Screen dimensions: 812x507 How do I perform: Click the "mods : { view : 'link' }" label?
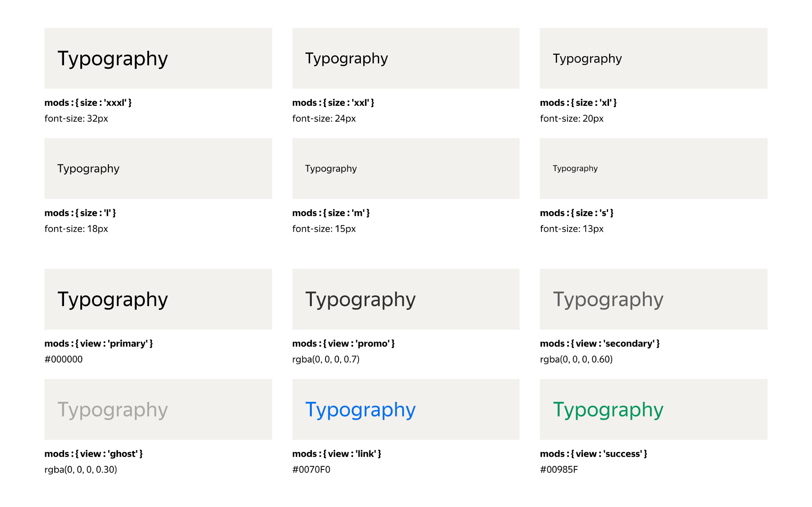[336, 454]
